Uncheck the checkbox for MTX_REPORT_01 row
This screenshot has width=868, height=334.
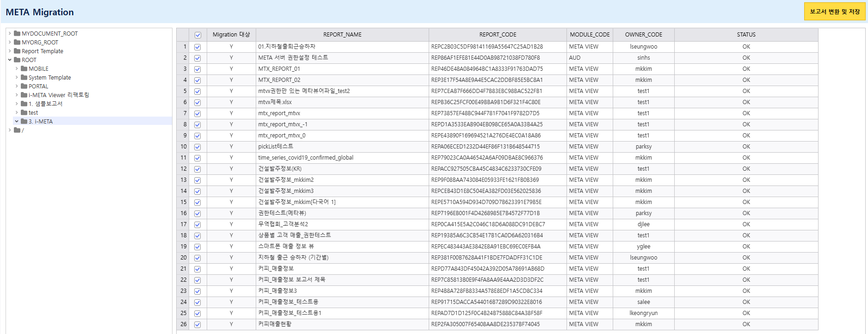click(197, 69)
